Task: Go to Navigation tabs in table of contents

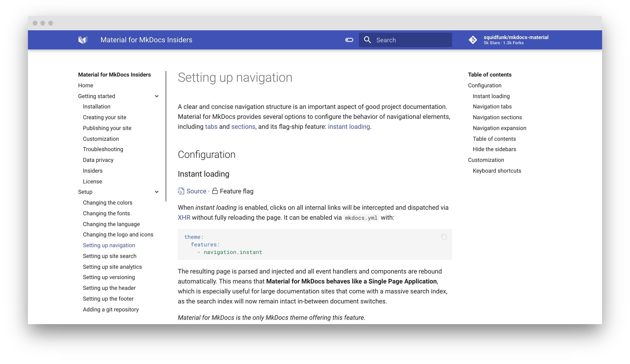Action: coord(492,107)
